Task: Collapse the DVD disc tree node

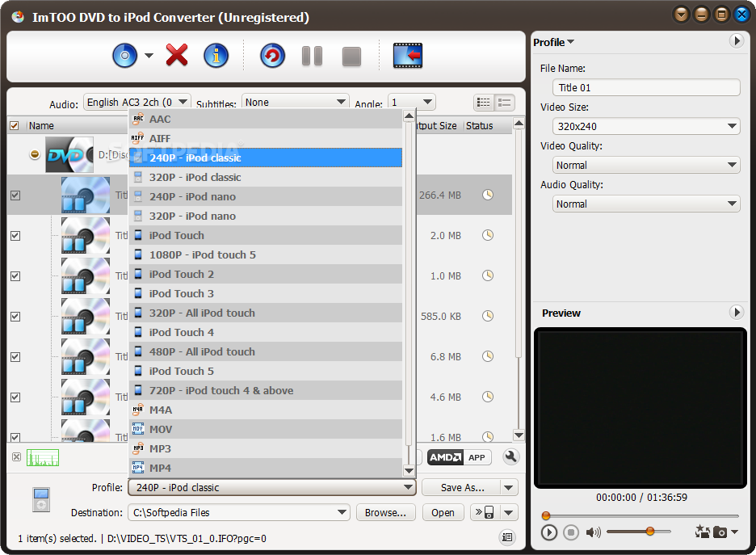Action: [35, 154]
